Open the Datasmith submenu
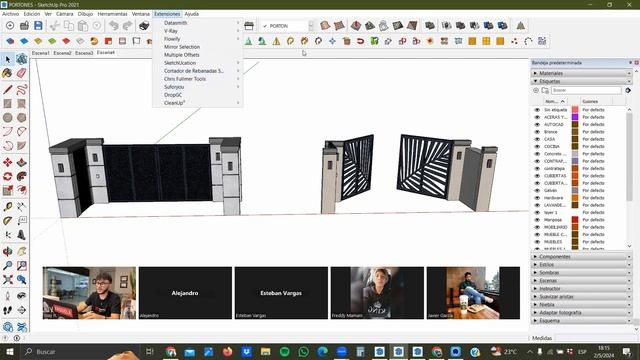The height and width of the screenshot is (360, 640). (x=198, y=23)
